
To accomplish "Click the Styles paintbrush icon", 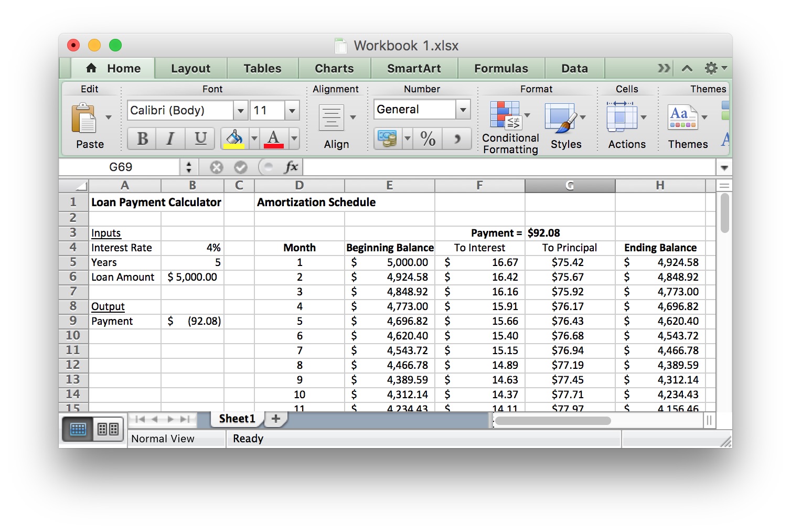I will [x=561, y=118].
